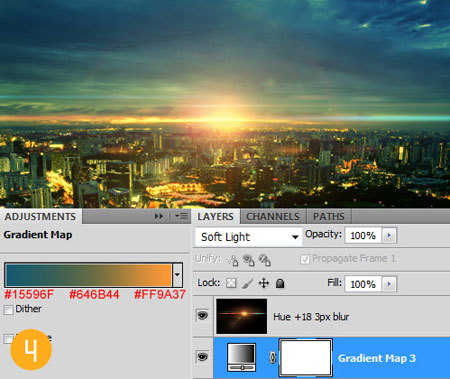Click the Unify layer visibility icon
The width and height of the screenshot is (450, 379).
click(248, 260)
